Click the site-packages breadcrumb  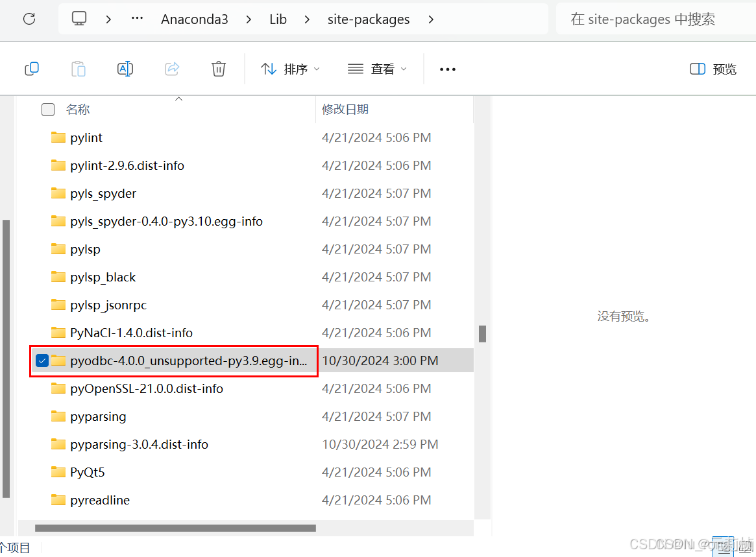(x=369, y=19)
